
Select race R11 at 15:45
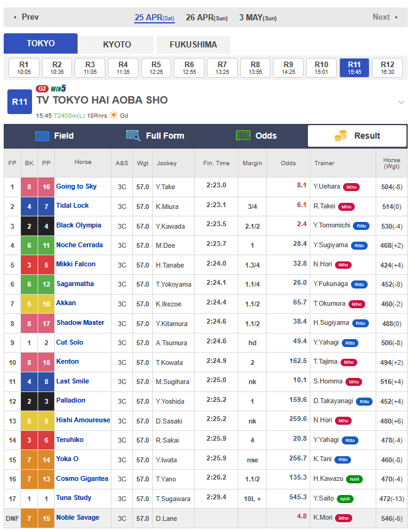pyautogui.click(x=354, y=68)
